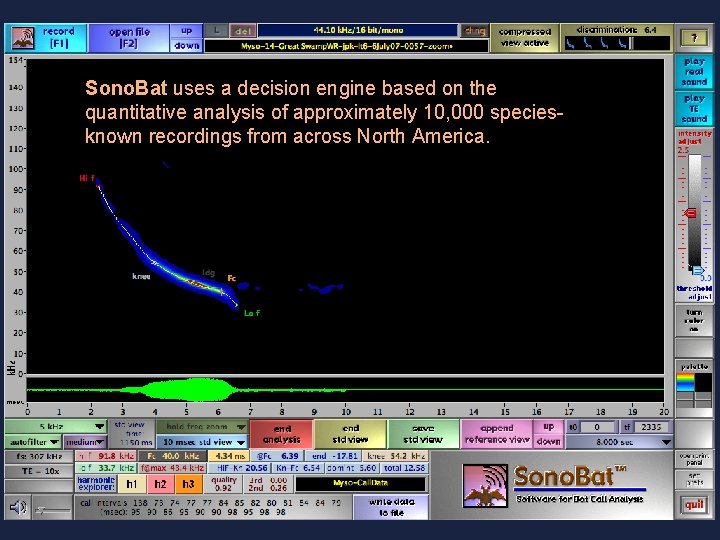Click the green waveform oscillogram strip
Image resolution: width=720 pixels, height=540 pixels.
(345, 390)
